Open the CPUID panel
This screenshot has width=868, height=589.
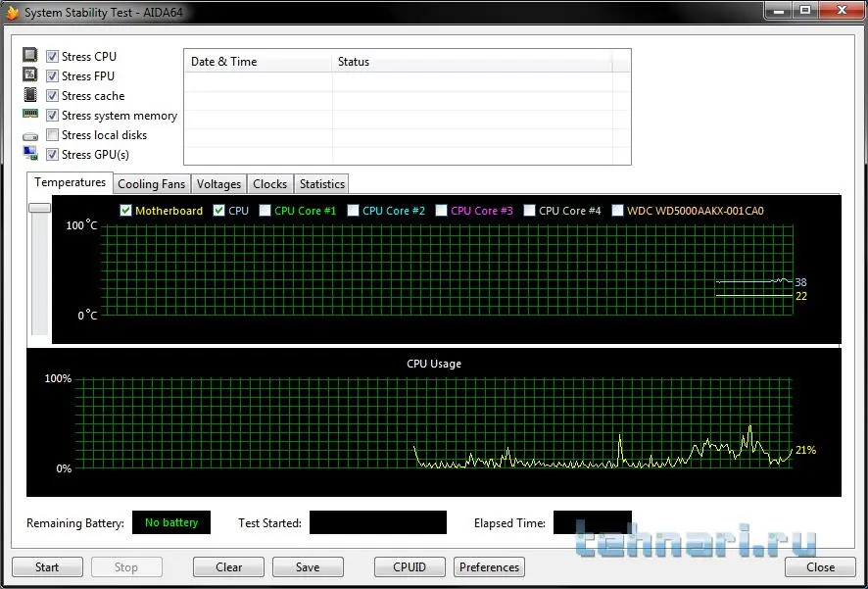pos(410,566)
